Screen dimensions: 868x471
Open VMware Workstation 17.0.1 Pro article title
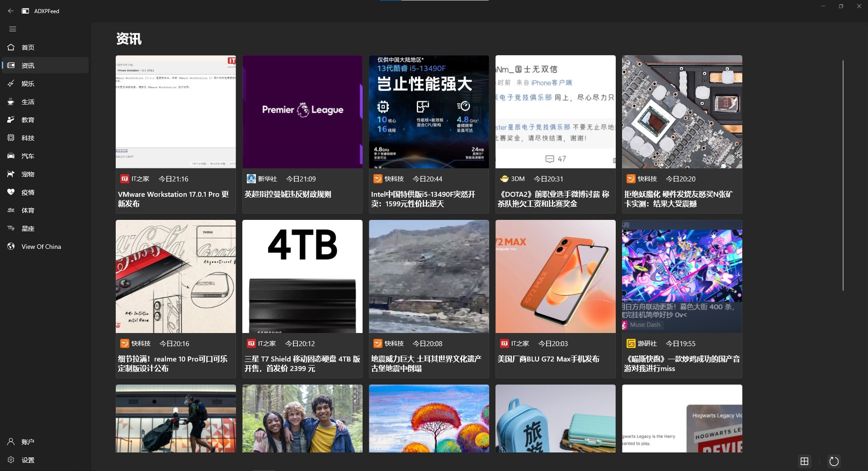click(x=174, y=199)
